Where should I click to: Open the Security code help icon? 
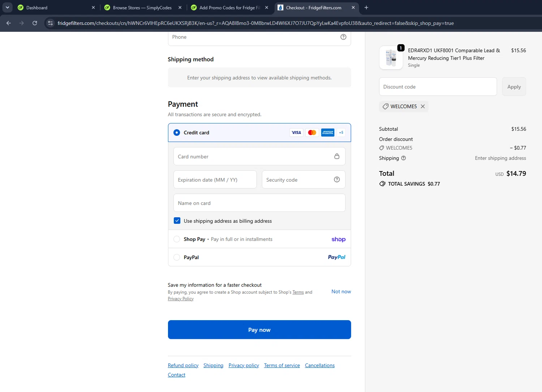(337, 179)
